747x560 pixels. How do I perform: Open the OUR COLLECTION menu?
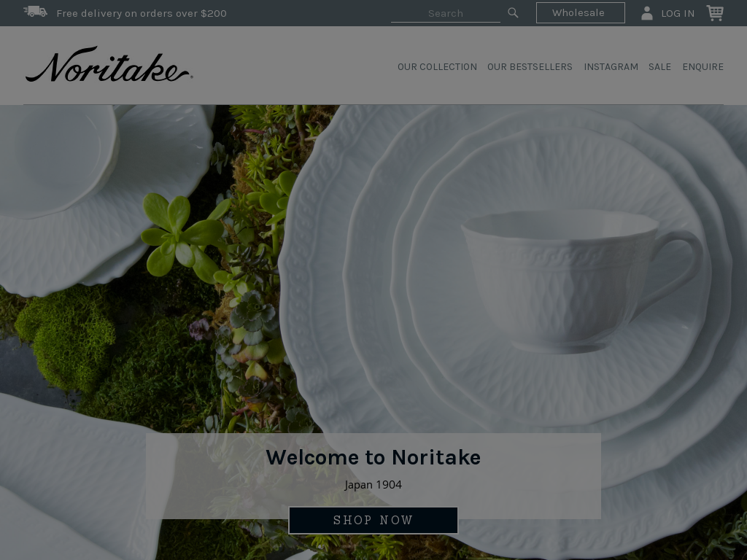pos(437,67)
